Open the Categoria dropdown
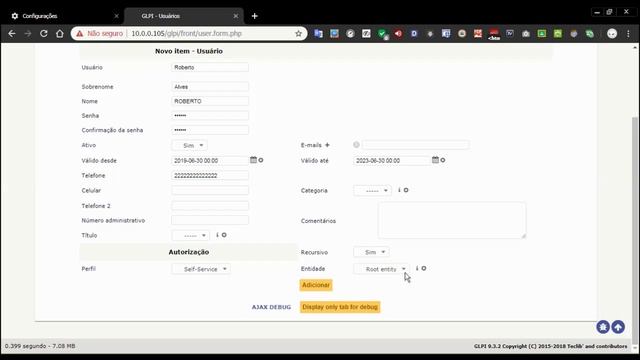The image size is (640, 360). (x=372, y=191)
